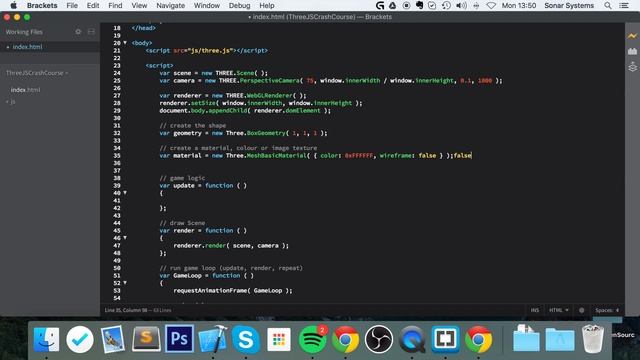Collapse the body tag at line 20
The width and height of the screenshot is (640, 360).
point(125,42)
